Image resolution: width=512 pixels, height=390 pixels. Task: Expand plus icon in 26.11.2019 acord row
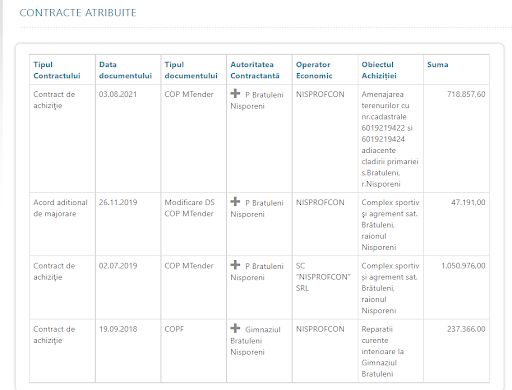[235, 202]
